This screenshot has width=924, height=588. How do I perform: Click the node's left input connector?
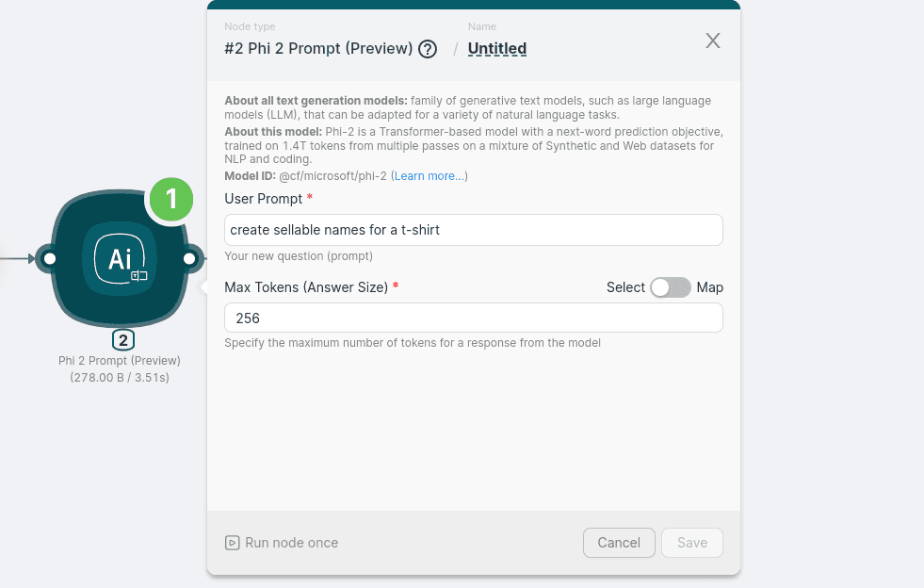pyautogui.click(x=49, y=258)
